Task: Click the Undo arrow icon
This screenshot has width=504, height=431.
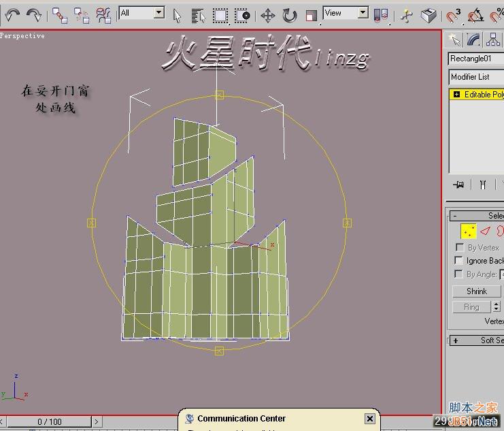Action: pos(12,15)
